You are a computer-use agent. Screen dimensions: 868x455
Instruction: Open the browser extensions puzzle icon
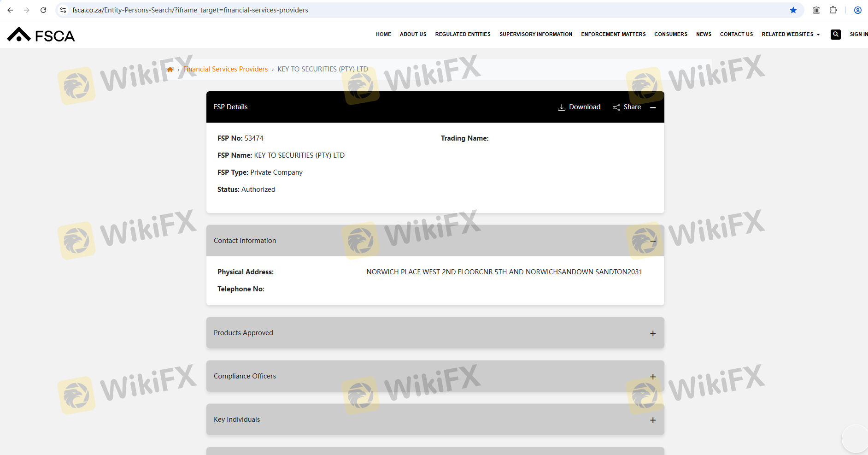point(833,10)
